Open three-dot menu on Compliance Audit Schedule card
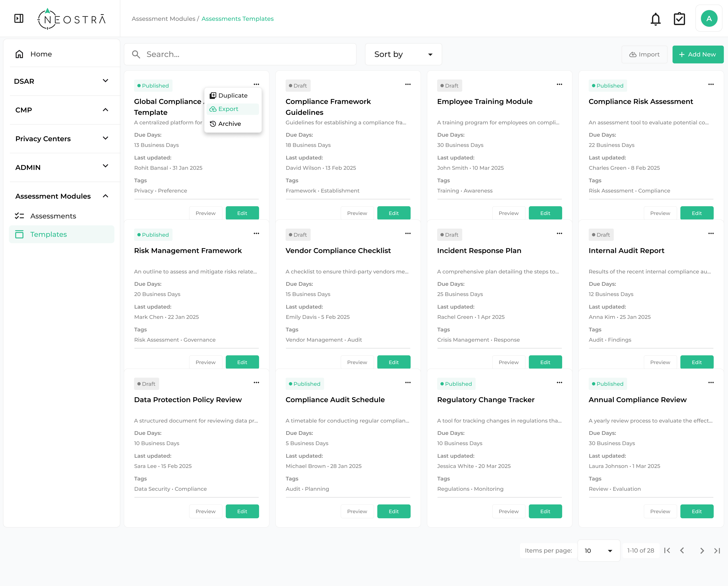The width and height of the screenshot is (728, 586). [x=408, y=383]
